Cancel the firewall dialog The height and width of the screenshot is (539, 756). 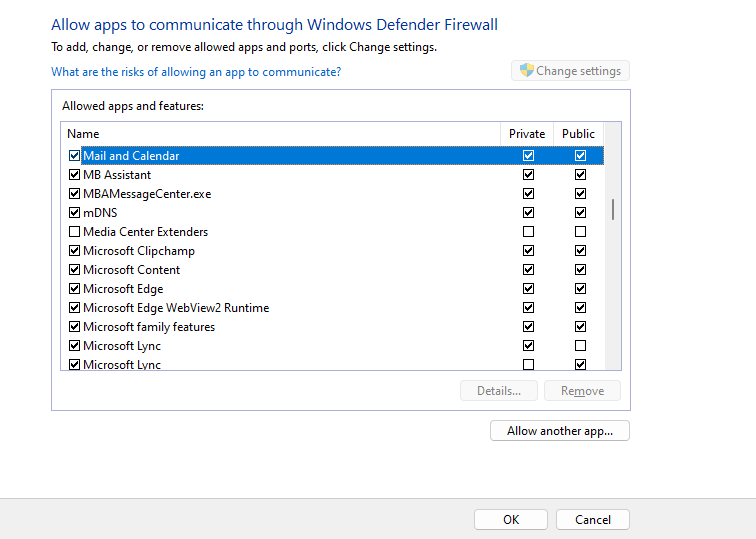593,519
